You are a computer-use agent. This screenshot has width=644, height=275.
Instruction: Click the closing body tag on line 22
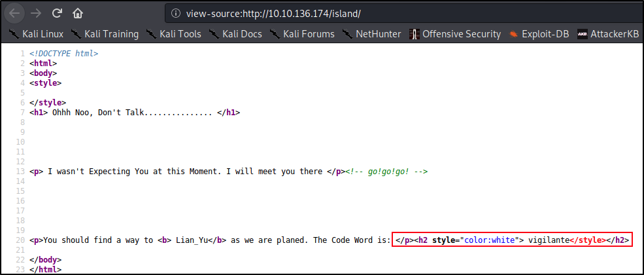(x=45, y=260)
